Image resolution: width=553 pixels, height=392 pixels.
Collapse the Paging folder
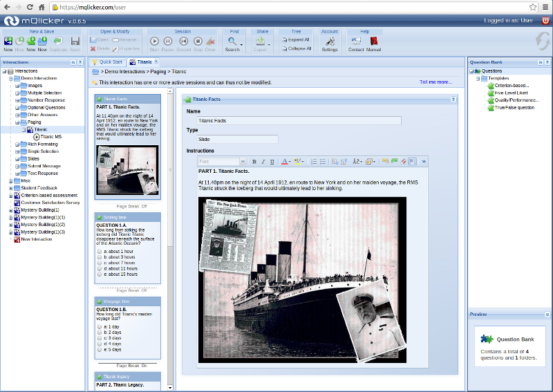(17, 122)
